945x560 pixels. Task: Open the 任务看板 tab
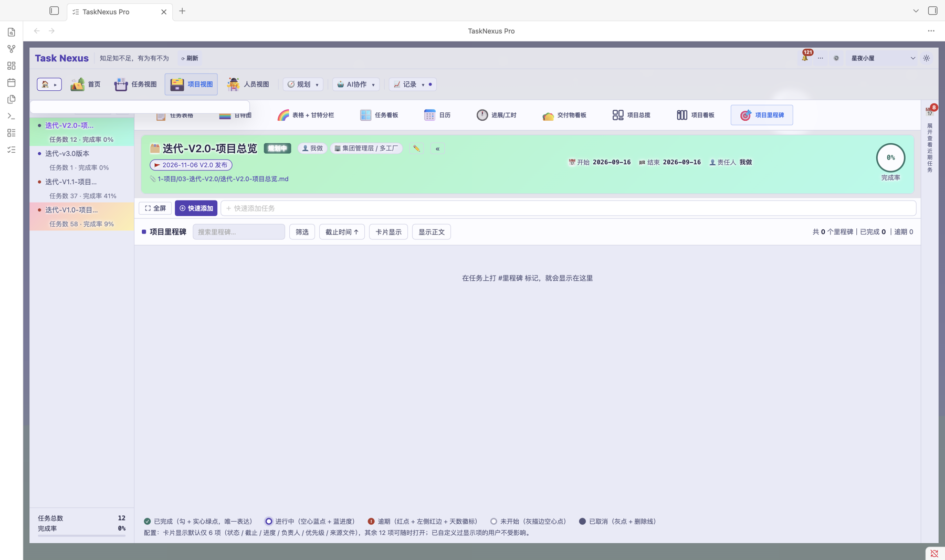tap(379, 115)
